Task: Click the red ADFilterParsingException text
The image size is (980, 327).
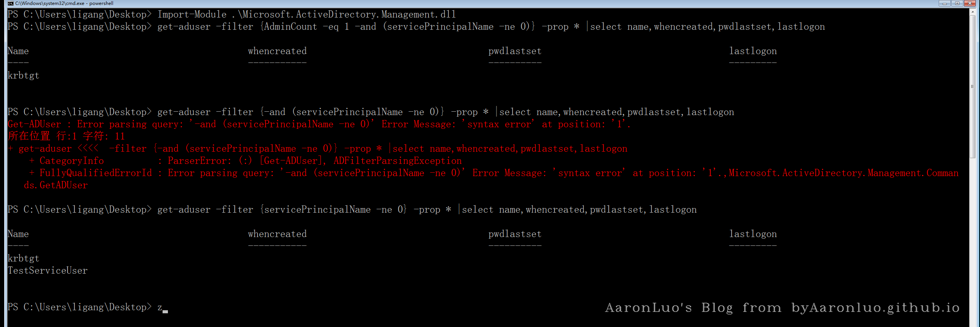Action: [397, 161]
